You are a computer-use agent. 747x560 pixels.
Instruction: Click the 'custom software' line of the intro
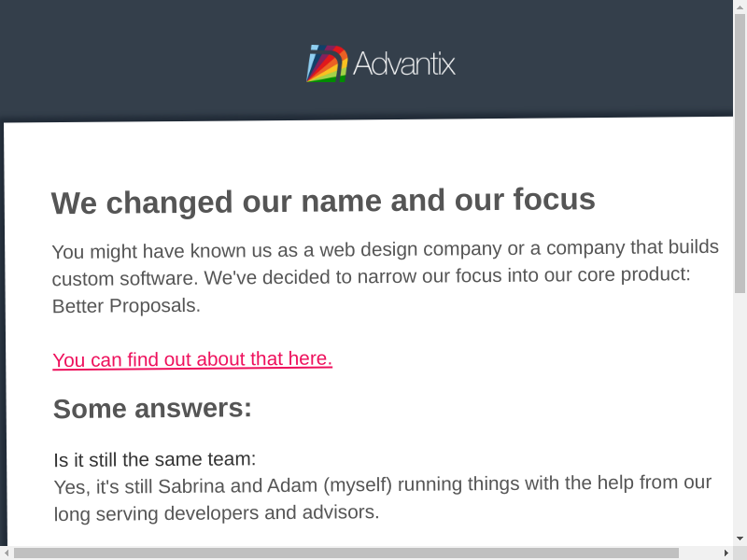click(x=371, y=277)
